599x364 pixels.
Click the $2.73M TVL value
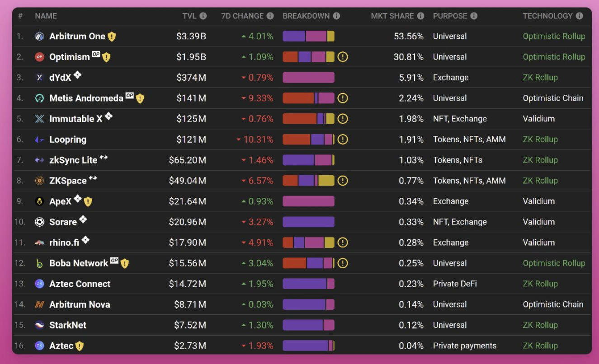click(x=190, y=346)
